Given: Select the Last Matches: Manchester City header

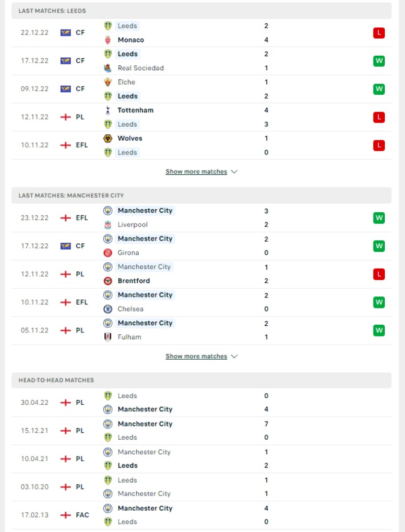Looking at the screenshot, I should tap(201, 196).
